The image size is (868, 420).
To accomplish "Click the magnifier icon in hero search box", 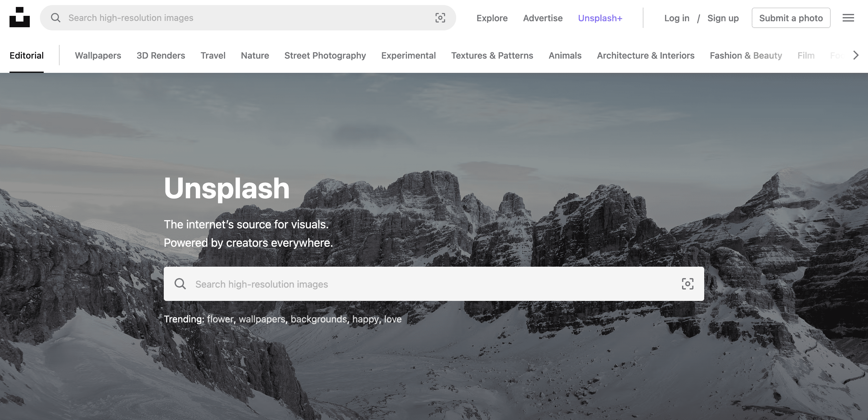I will tap(180, 284).
